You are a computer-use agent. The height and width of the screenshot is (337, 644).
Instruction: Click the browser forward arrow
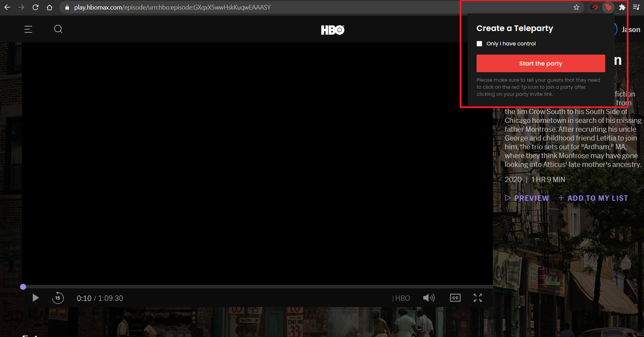[x=21, y=7]
